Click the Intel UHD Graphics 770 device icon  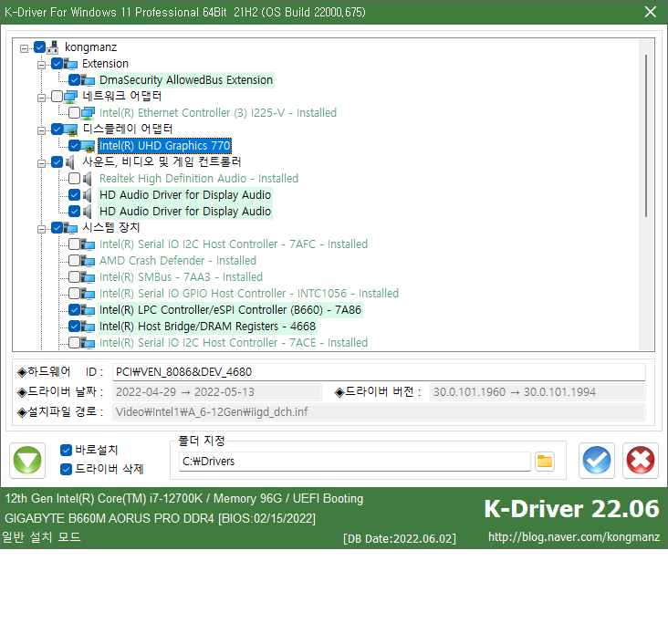(x=88, y=146)
